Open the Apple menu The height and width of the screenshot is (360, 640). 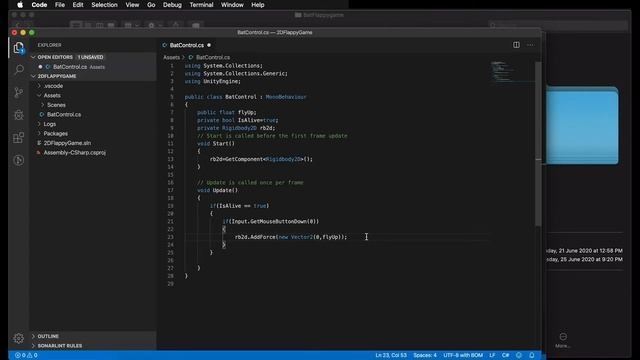20,5
